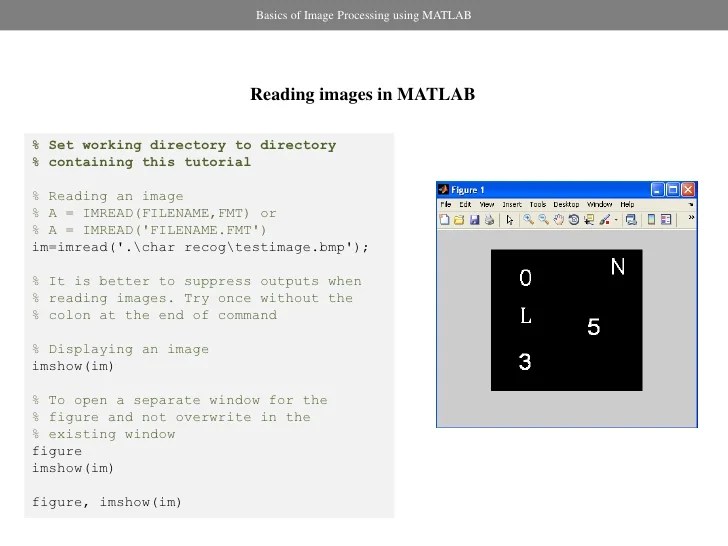
Task: Open the Tools menu
Action: pos(538,204)
